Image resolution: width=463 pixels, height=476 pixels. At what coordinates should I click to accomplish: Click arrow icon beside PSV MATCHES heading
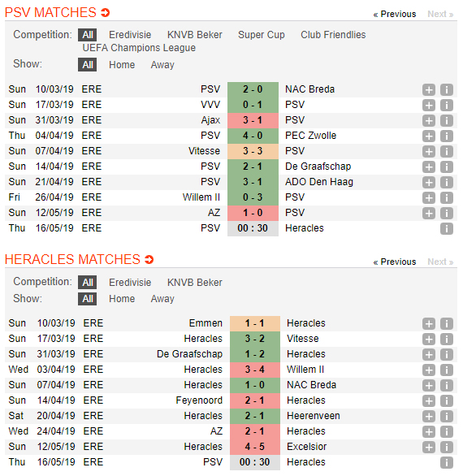pos(105,13)
